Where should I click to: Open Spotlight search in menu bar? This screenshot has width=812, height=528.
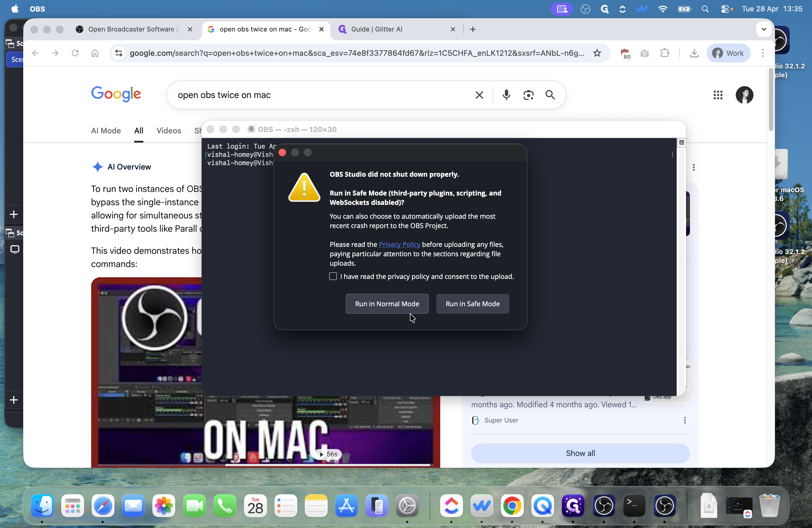[x=705, y=9]
